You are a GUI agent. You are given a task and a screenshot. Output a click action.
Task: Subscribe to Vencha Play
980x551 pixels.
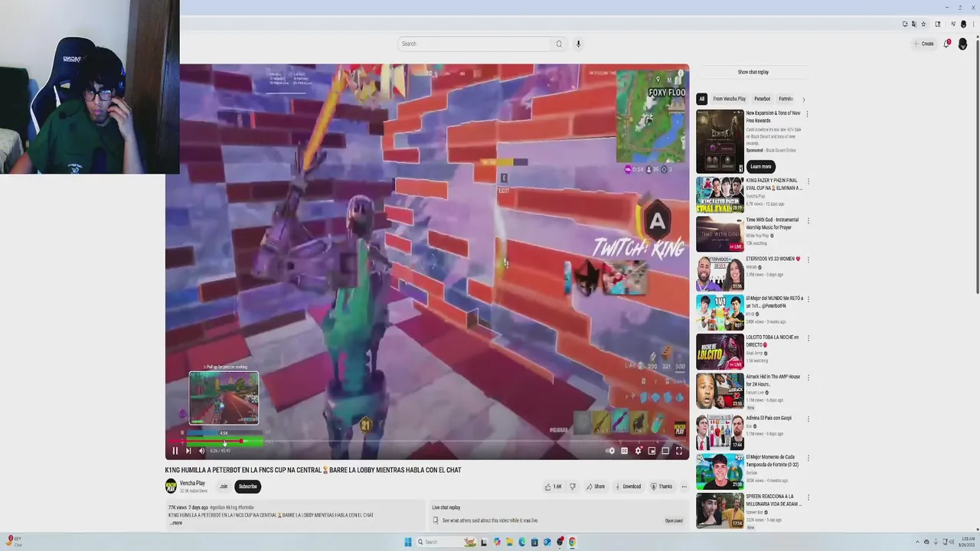pyautogui.click(x=247, y=486)
